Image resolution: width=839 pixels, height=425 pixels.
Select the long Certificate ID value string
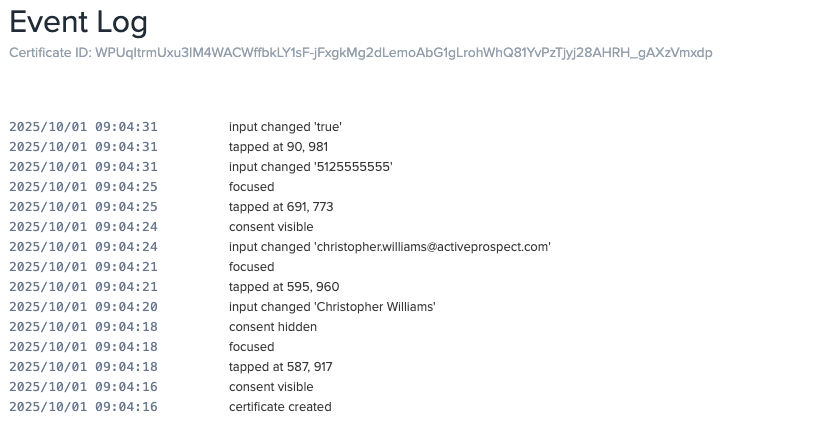(x=403, y=52)
